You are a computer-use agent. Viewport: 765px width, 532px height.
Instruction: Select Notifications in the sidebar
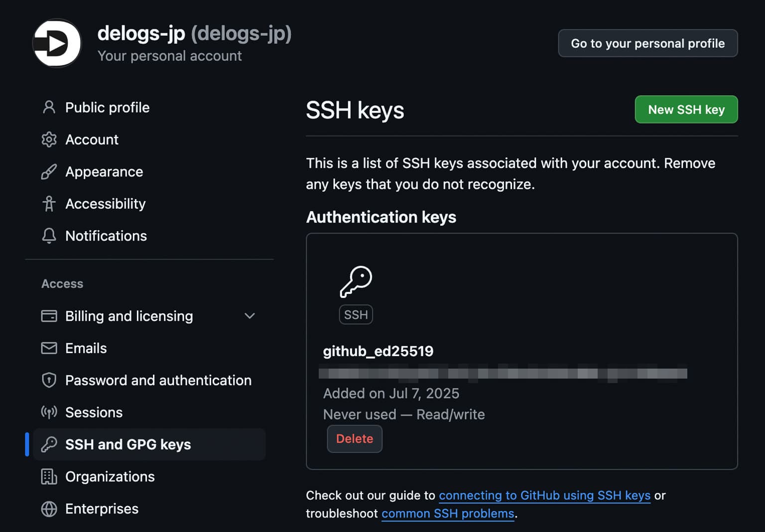click(x=149, y=236)
